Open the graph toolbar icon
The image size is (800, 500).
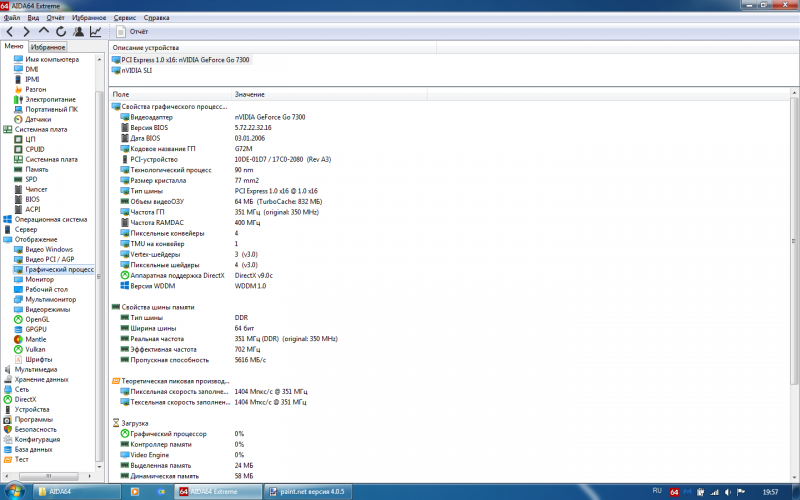click(95, 32)
